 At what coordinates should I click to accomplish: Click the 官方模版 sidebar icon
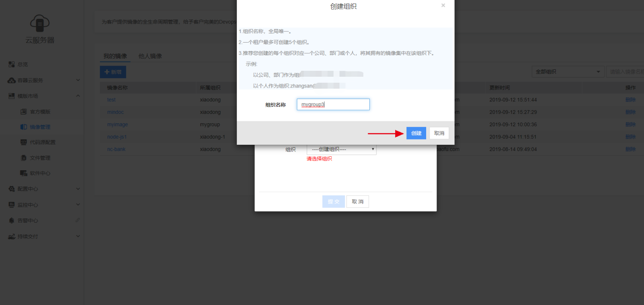[x=24, y=112]
